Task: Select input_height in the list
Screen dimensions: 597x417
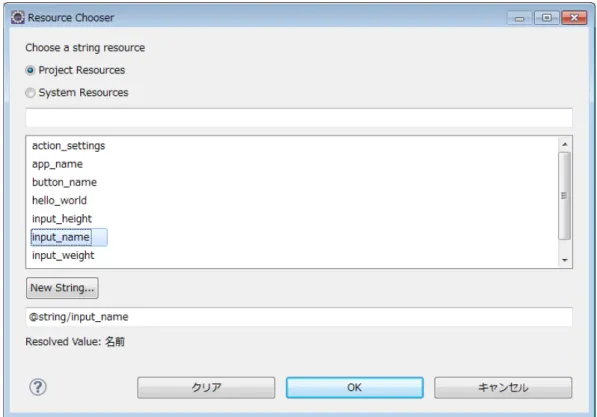Action: tap(62, 219)
